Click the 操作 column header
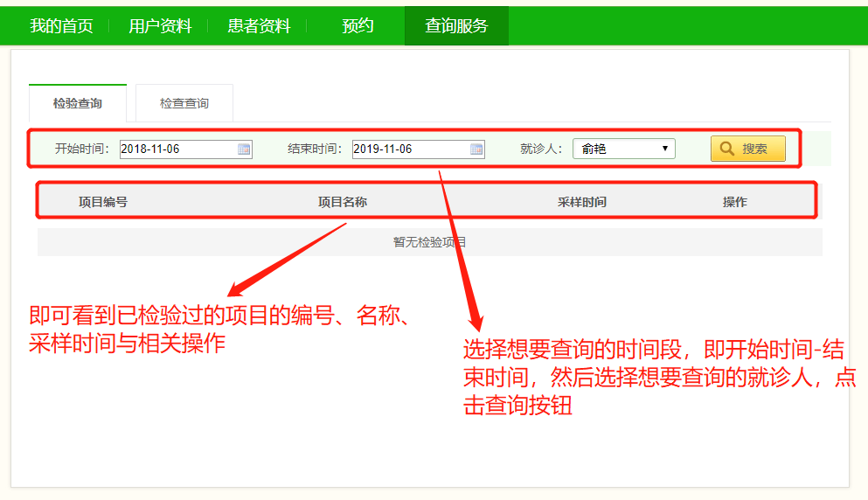This screenshot has width=868, height=500. 734,202
